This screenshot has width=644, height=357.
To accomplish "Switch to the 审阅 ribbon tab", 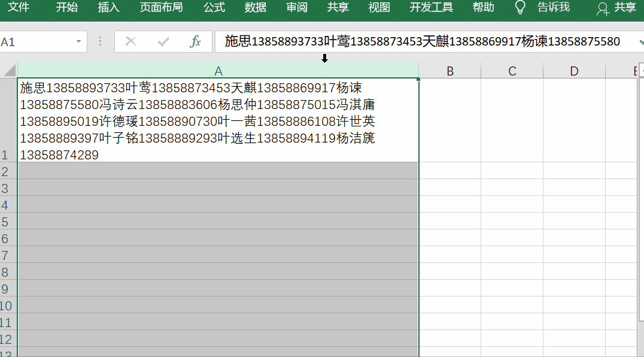I will tap(296, 8).
